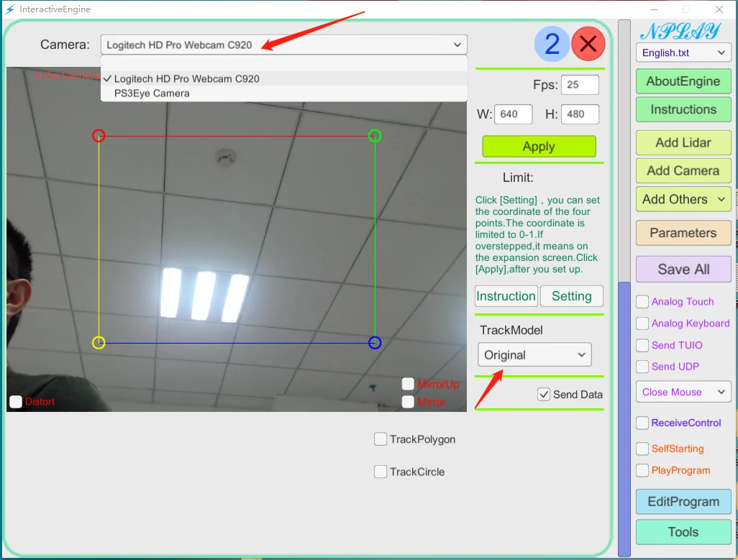Click the W width input field

[x=514, y=114]
